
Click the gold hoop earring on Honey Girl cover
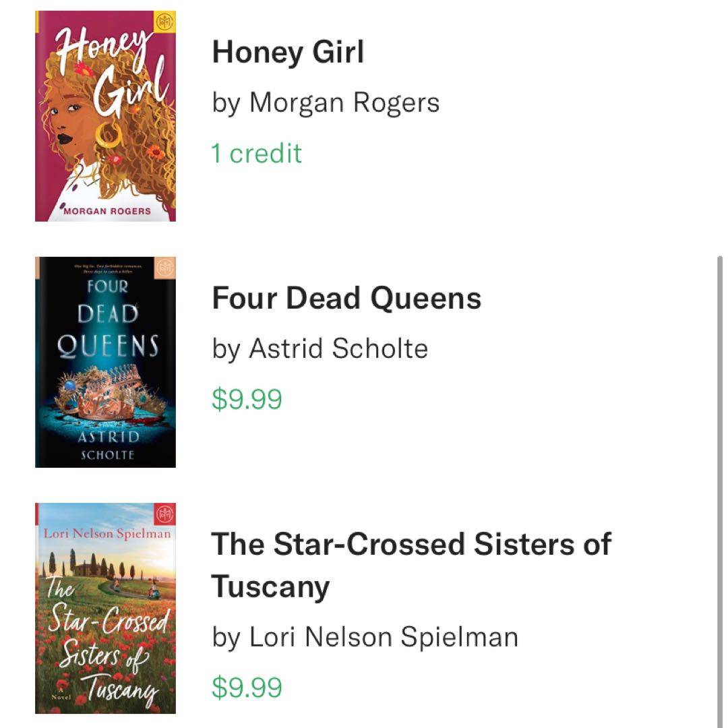point(109,135)
